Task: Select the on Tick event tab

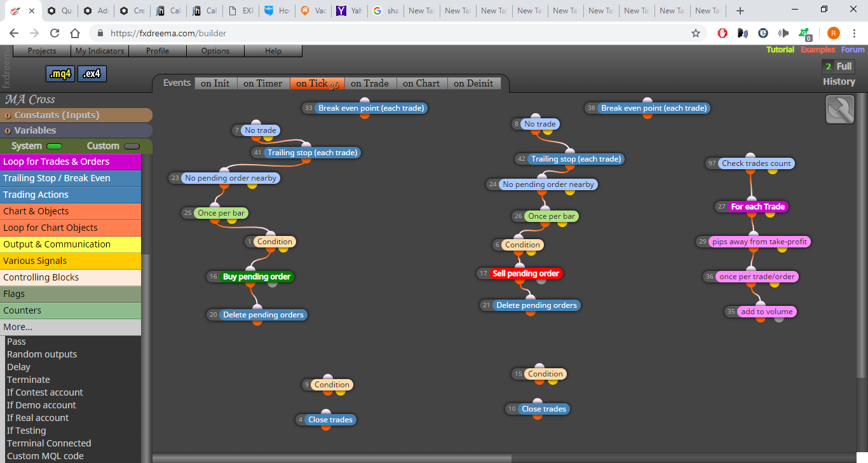Action: 317,83
